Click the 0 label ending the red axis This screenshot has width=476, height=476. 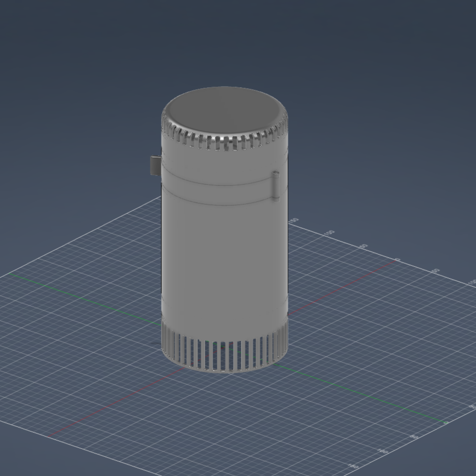(x=398, y=260)
